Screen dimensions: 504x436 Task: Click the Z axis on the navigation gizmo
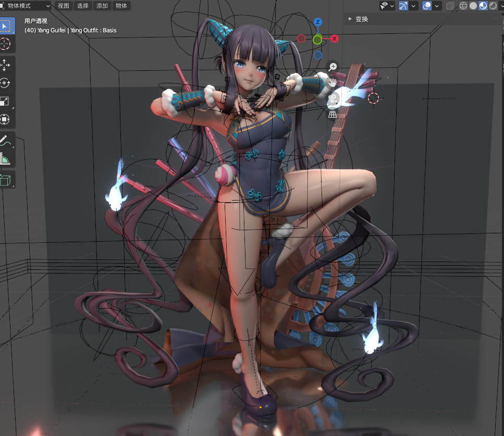point(317,22)
